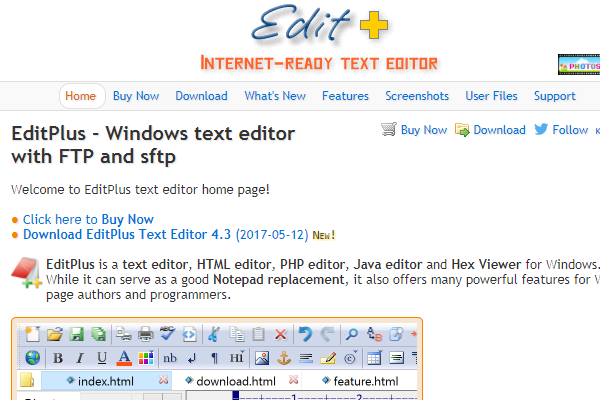This screenshot has width=600, height=400.
Task: Click the Open folder icon in toolbar
Action: coord(55,334)
